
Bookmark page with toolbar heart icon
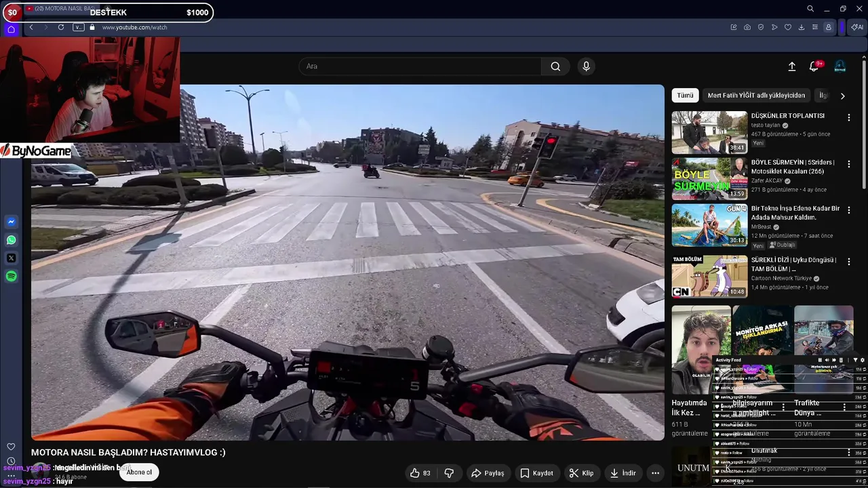click(x=788, y=27)
